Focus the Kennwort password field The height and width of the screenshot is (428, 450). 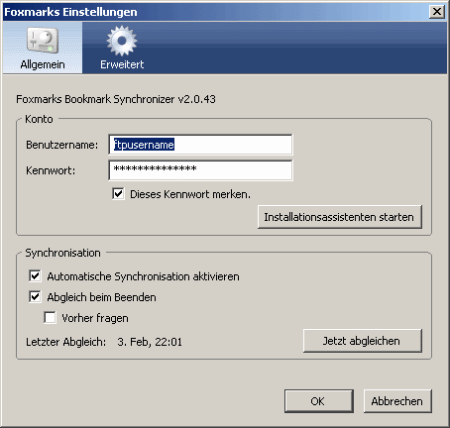(x=200, y=170)
